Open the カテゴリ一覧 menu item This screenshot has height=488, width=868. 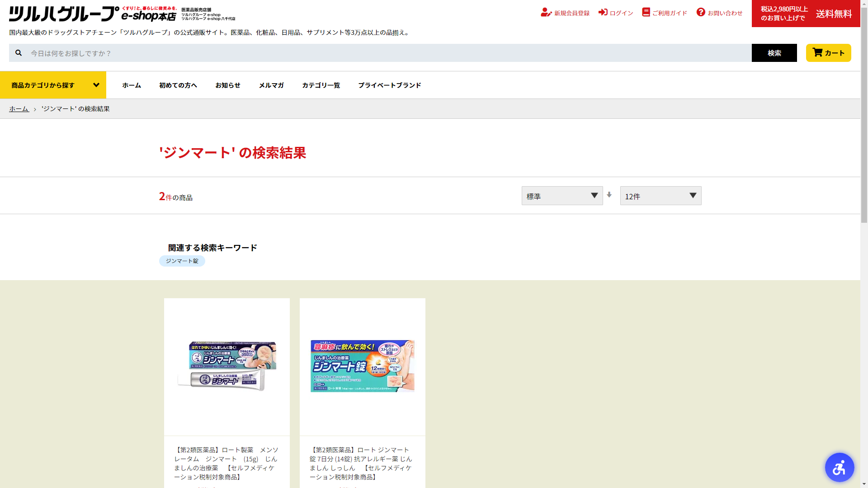(x=321, y=85)
